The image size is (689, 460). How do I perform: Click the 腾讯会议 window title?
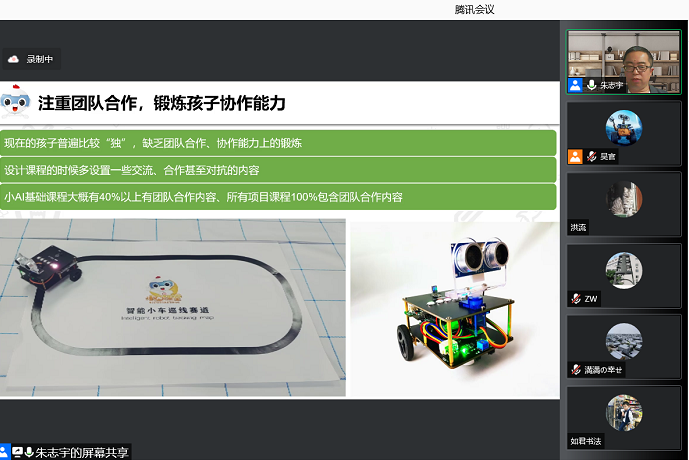(475, 10)
